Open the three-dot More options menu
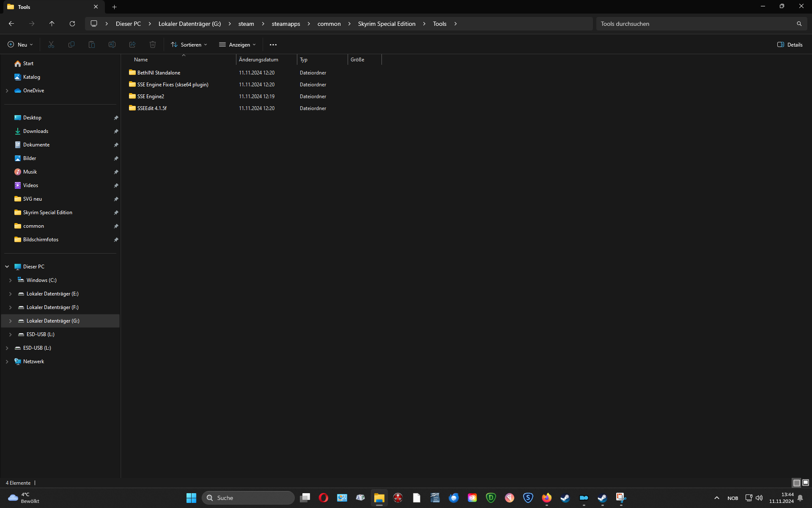The height and width of the screenshot is (508, 812). (273, 44)
